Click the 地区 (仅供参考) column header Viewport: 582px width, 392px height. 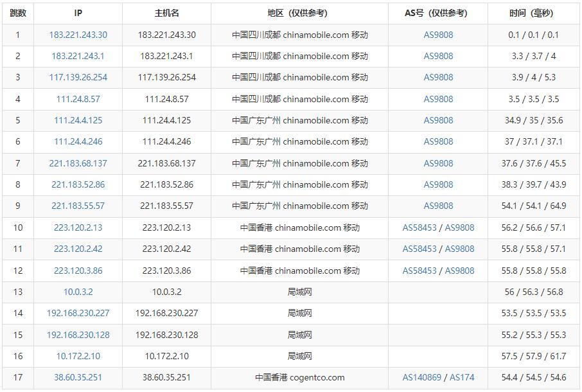click(x=299, y=13)
